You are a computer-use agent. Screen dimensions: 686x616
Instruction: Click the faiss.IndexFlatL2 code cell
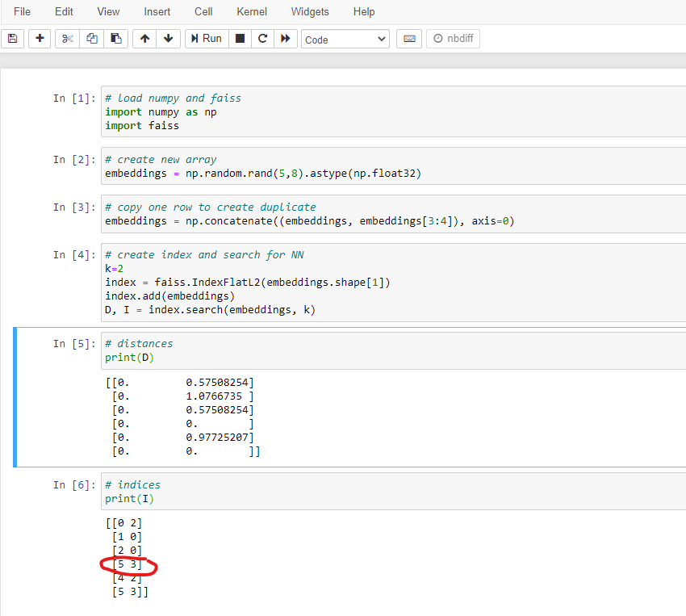pyautogui.click(x=394, y=283)
